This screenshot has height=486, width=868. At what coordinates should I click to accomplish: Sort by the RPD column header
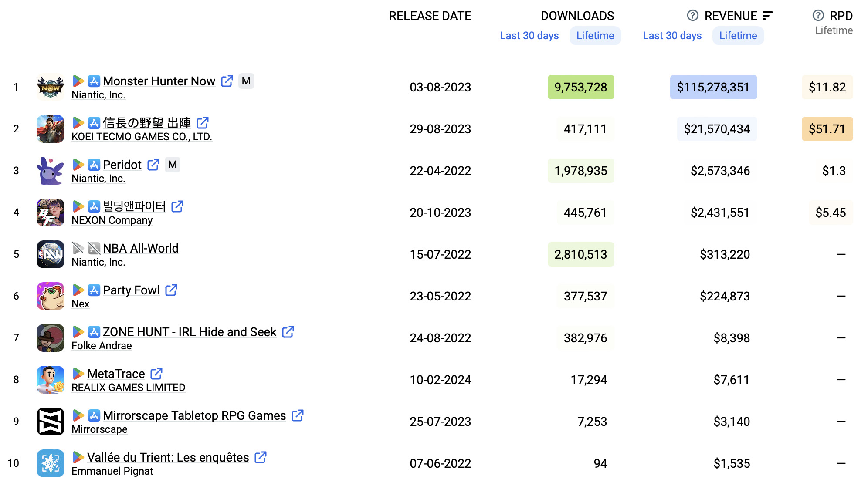[841, 16]
